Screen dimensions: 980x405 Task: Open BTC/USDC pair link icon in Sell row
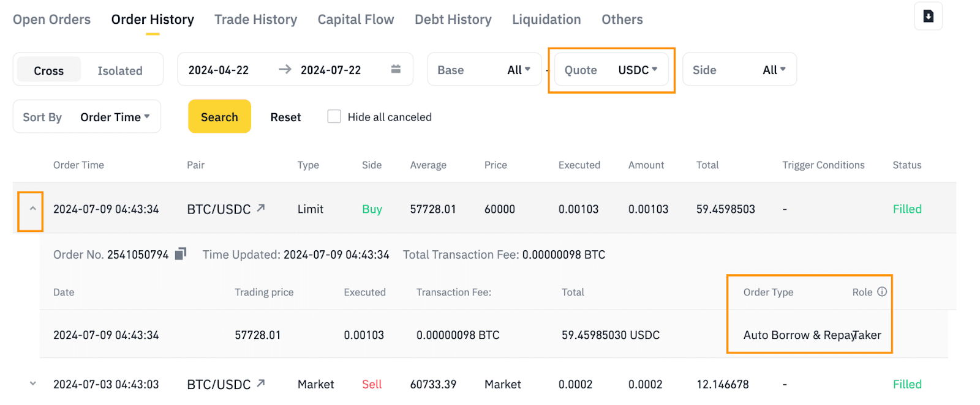coord(261,383)
